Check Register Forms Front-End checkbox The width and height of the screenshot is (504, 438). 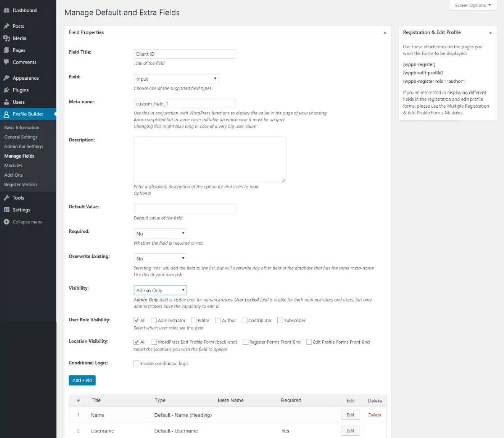[245, 342]
